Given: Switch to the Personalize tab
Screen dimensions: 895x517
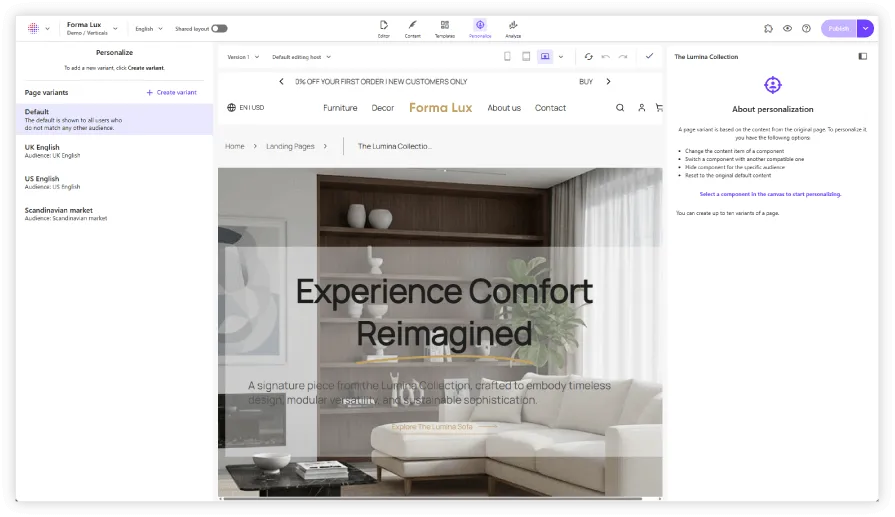Looking at the screenshot, I should pos(480,29).
